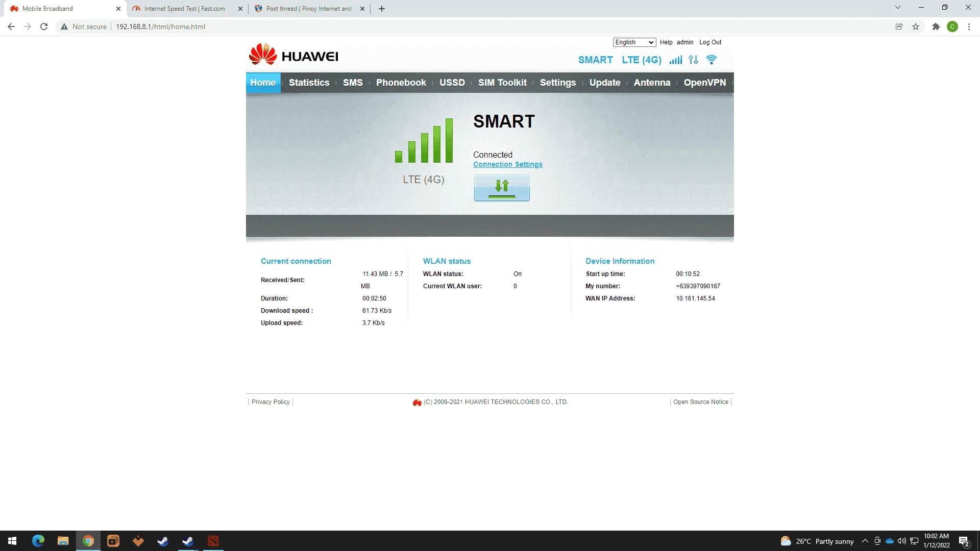The image size is (980, 551).
Task: Click the data transfer arrows icon in header
Action: (693, 60)
